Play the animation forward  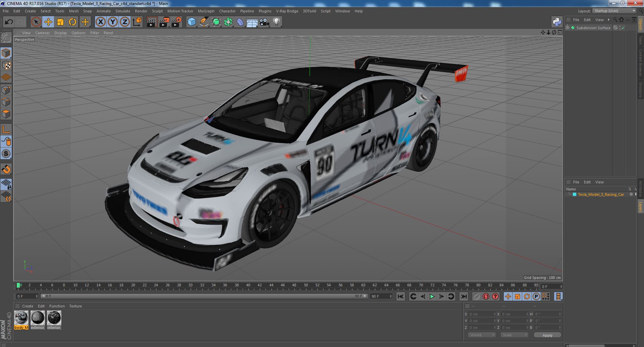[432, 296]
